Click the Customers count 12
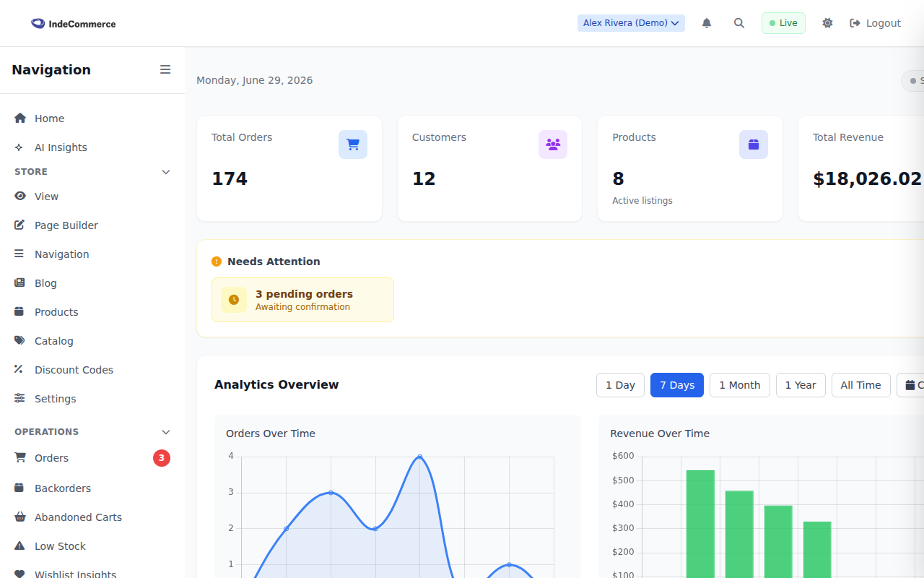This screenshot has width=924, height=578. pos(424,178)
